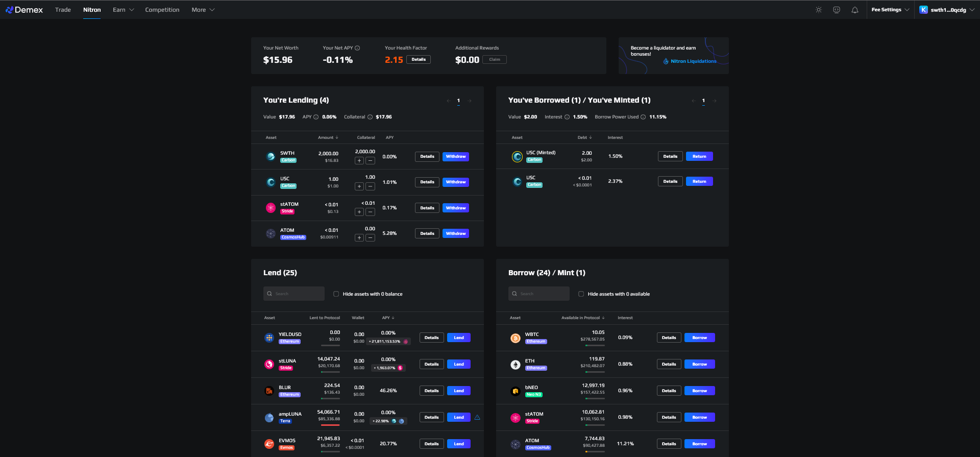The width and height of the screenshot is (980, 457).
Task: Click the Borrow Power Used info icon
Action: [x=643, y=117]
